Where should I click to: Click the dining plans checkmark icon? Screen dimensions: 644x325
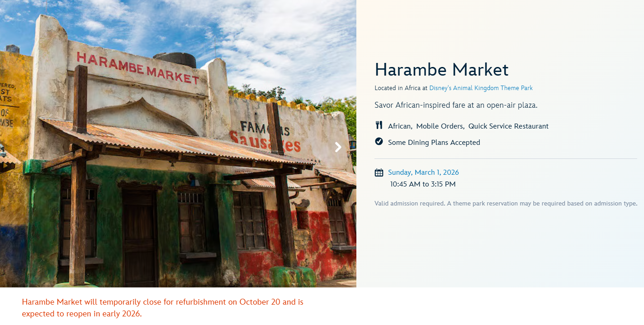379,142
